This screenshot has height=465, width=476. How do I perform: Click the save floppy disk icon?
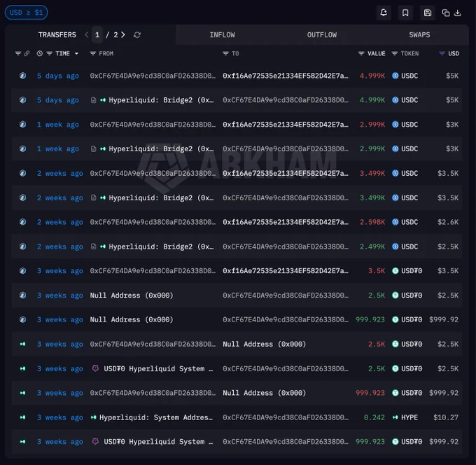428,13
